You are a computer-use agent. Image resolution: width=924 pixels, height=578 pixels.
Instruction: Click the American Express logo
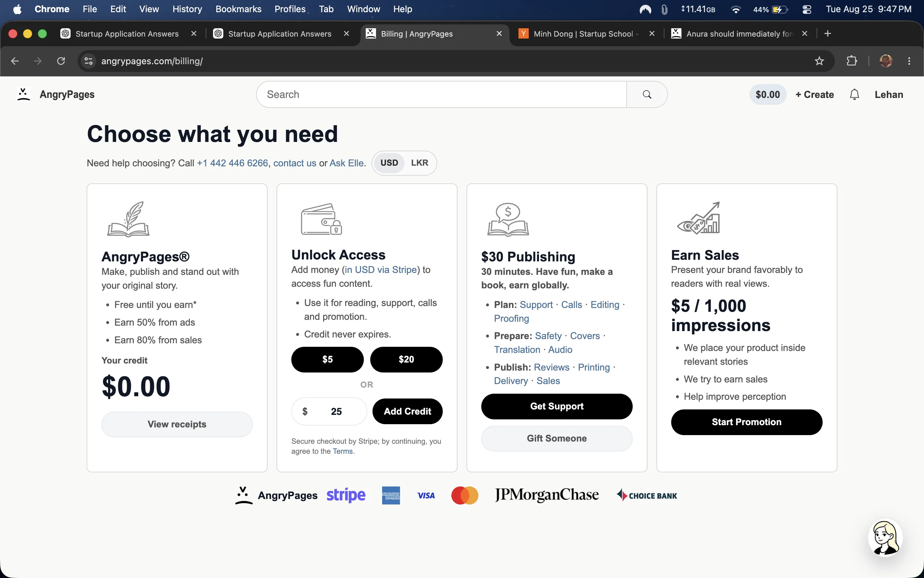coord(391,495)
